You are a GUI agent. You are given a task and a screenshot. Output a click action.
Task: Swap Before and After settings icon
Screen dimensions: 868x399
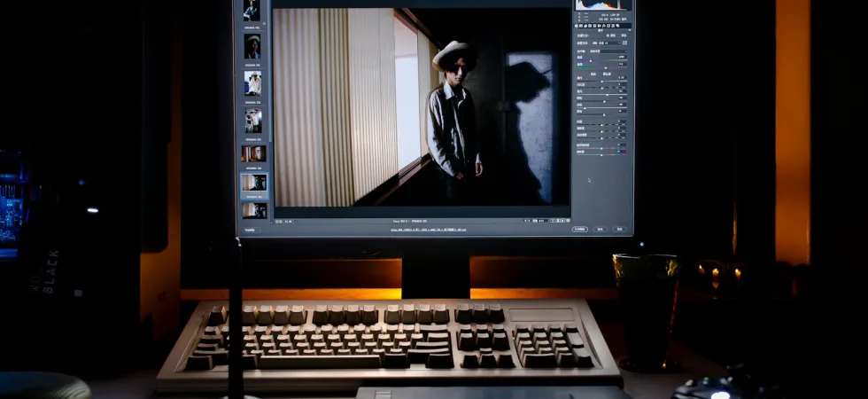tap(557, 221)
